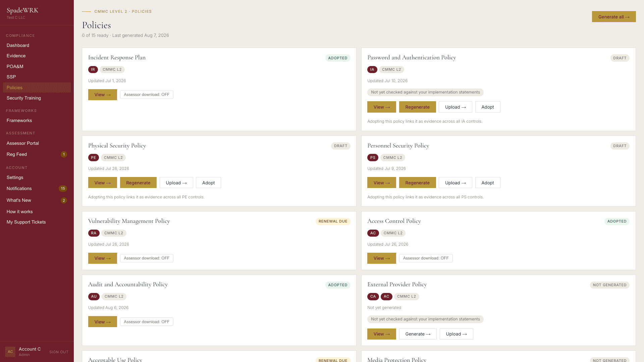View the Incident Response Plan
Image resolution: width=644 pixels, height=362 pixels.
click(x=103, y=95)
